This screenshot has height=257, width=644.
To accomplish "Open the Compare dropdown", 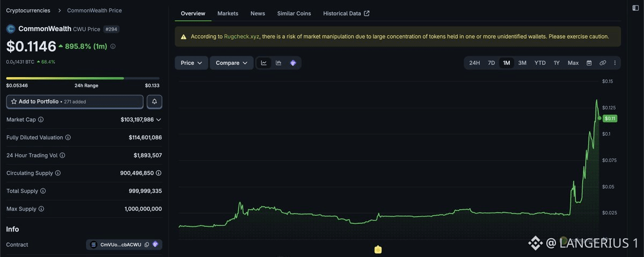I will pos(232,63).
